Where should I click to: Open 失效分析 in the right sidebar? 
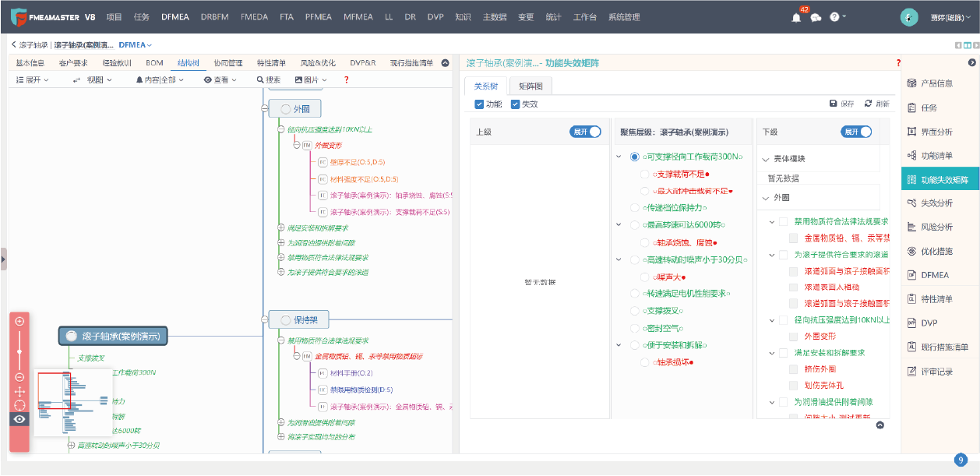[936, 203]
